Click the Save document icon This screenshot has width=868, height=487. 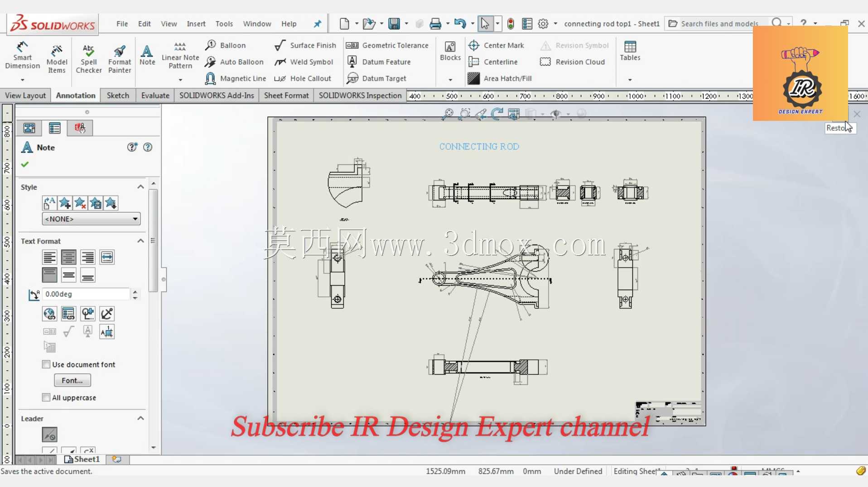click(394, 24)
